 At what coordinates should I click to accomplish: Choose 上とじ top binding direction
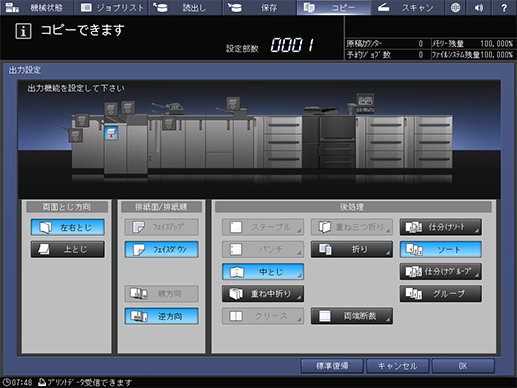pyautogui.click(x=68, y=249)
